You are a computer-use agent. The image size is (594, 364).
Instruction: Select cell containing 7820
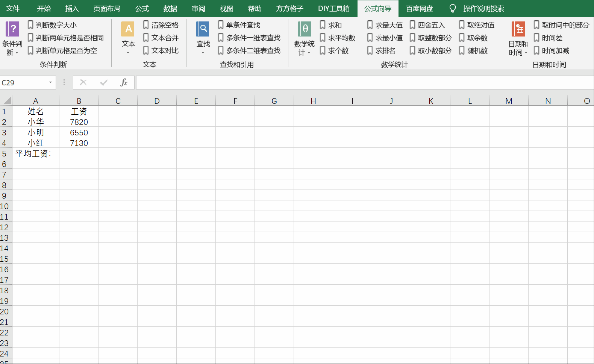tap(79, 122)
